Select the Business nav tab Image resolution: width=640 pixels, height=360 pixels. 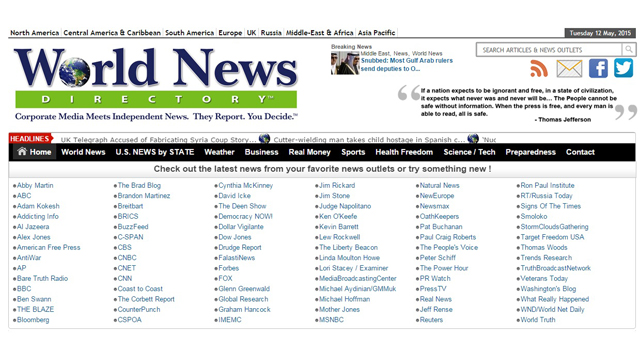coord(261,152)
